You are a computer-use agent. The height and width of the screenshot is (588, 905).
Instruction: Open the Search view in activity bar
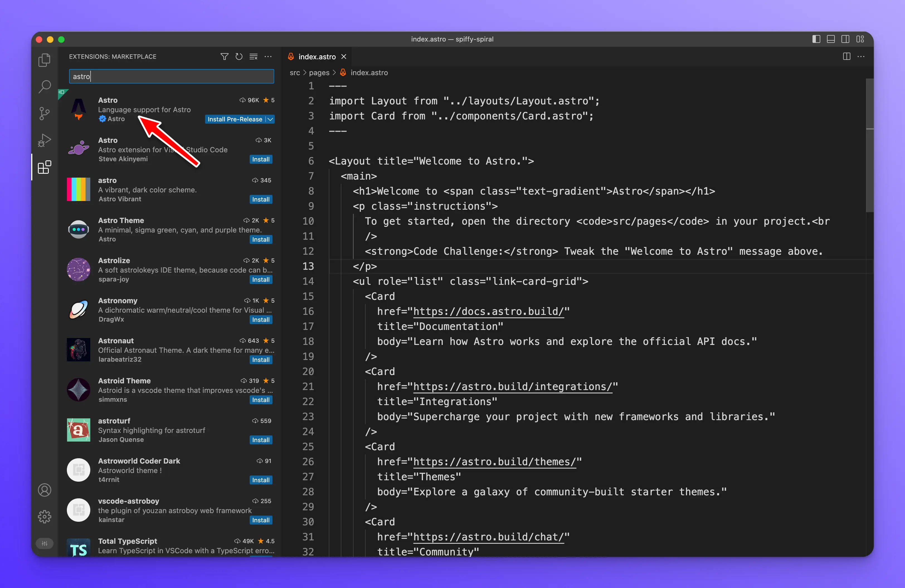(45, 87)
